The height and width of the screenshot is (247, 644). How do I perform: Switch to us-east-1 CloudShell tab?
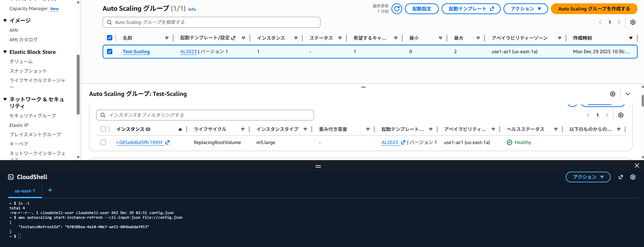coord(25,191)
